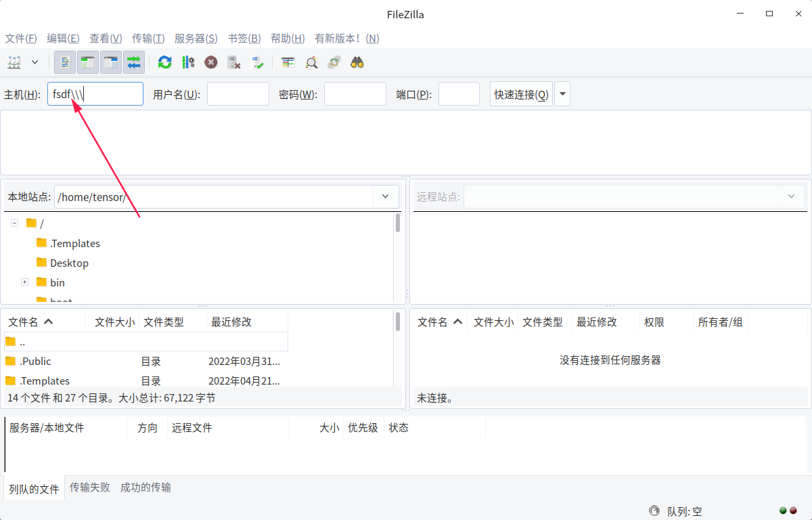Open search for remote files with binoculars icon
Image resolution: width=812 pixels, height=520 pixels.
pos(358,62)
